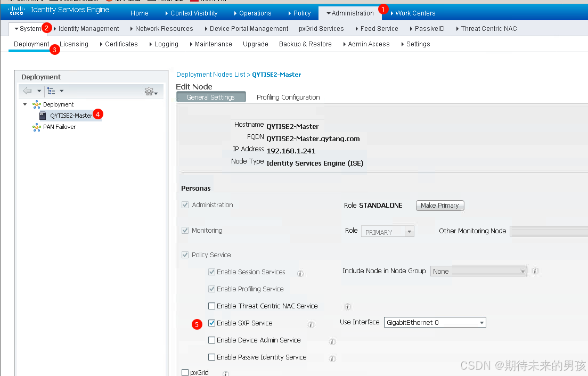Select PAN Failover in the tree
This screenshot has width=588, height=376.
(x=59, y=127)
